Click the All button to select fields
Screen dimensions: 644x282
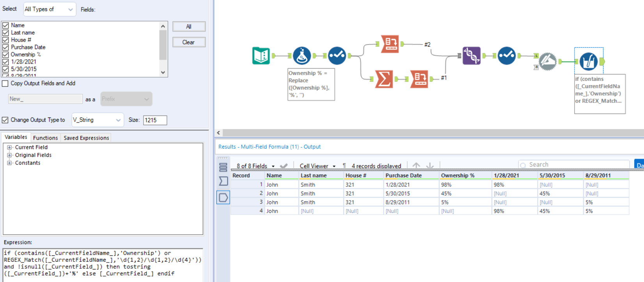(x=189, y=27)
